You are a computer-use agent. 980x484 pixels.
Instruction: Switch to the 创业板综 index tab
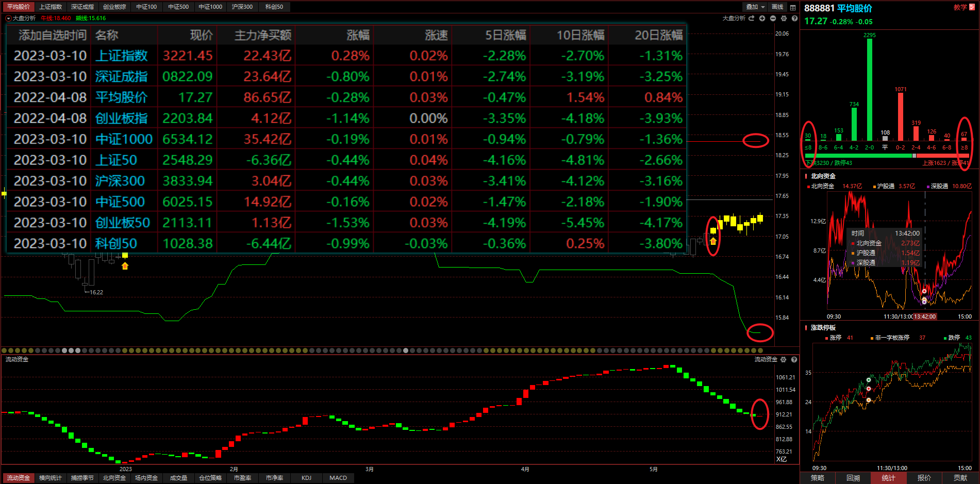114,7
